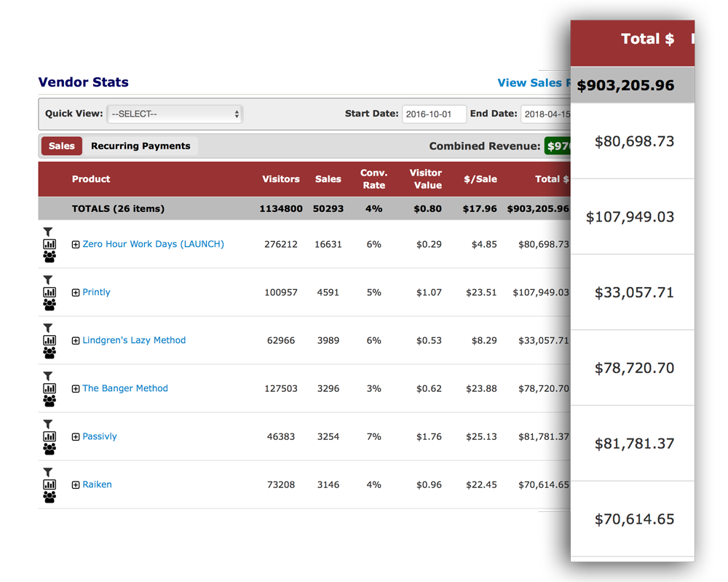Click the End Date field
The height and width of the screenshot is (582, 728).
(546, 114)
